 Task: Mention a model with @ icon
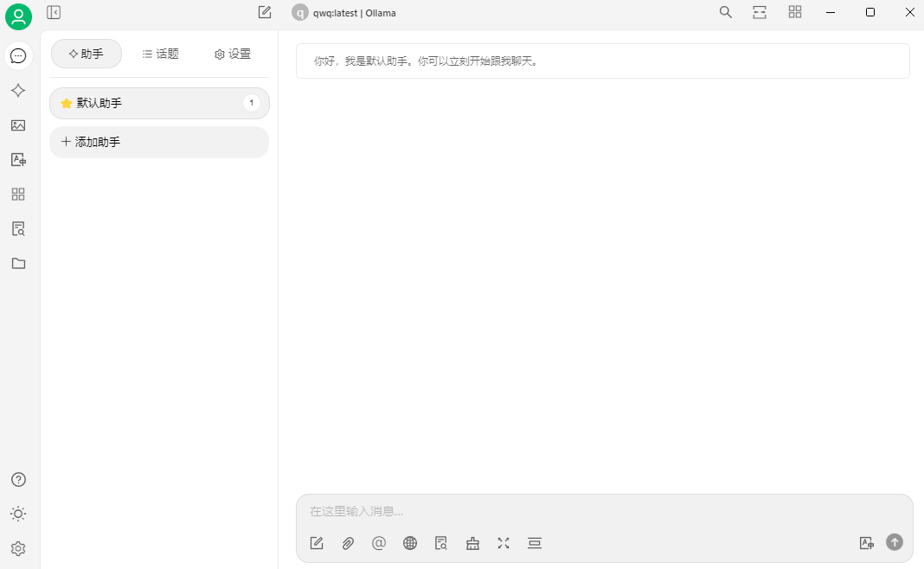(x=379, y=543)
